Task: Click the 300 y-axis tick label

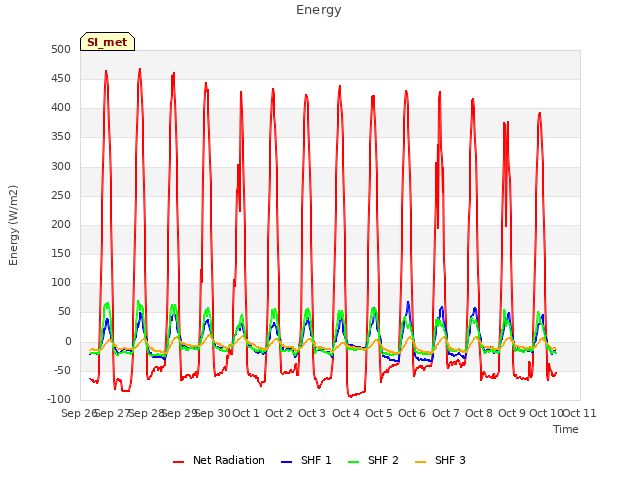Action: [61, 166]
